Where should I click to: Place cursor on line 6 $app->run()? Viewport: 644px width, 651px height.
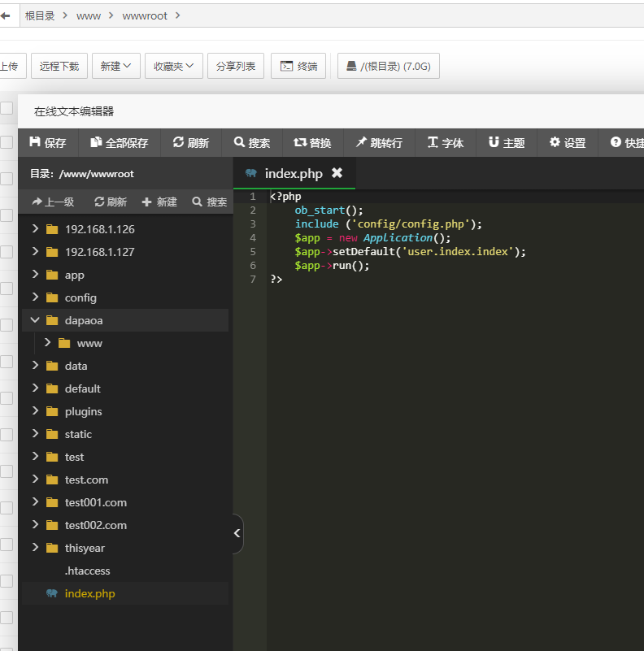tap(332, 265)
